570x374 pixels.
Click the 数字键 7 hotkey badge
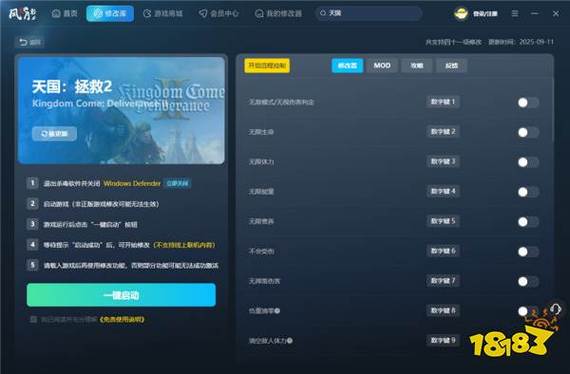coord(443,281)
